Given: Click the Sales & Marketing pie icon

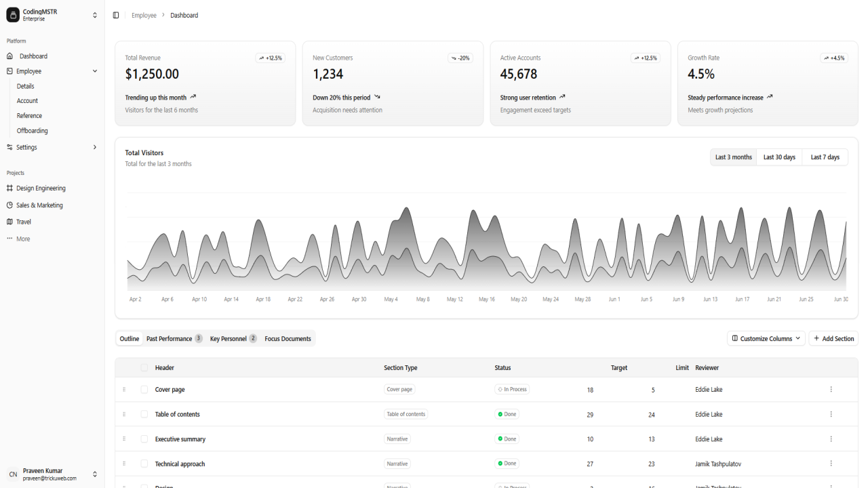Looking at the screenshot, I should 9,205.
